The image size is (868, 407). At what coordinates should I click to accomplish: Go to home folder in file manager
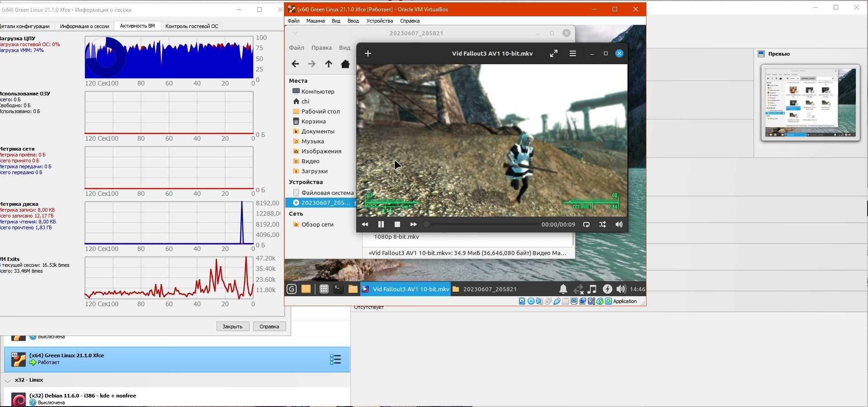click(345, 64)
